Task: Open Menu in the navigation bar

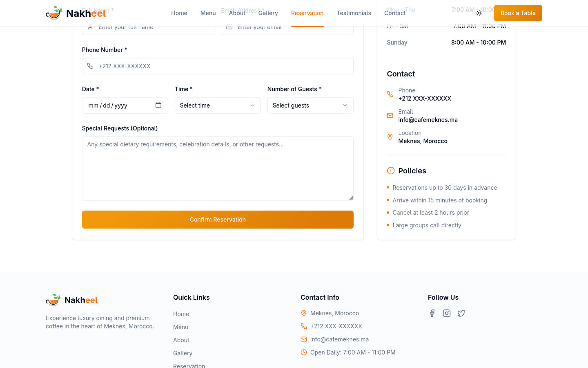Action: (208, 13)
